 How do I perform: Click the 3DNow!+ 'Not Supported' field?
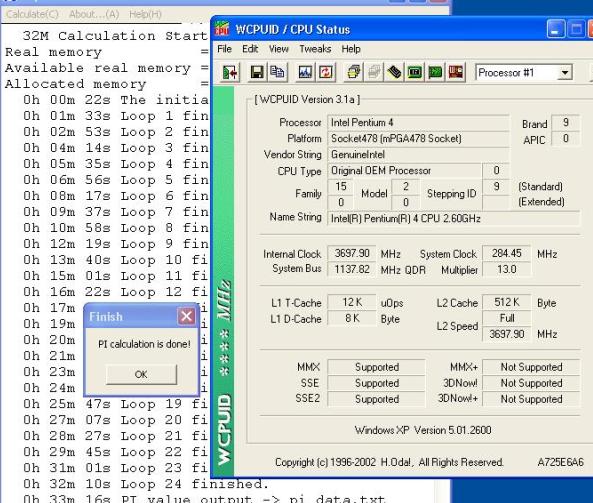(531, 399)
